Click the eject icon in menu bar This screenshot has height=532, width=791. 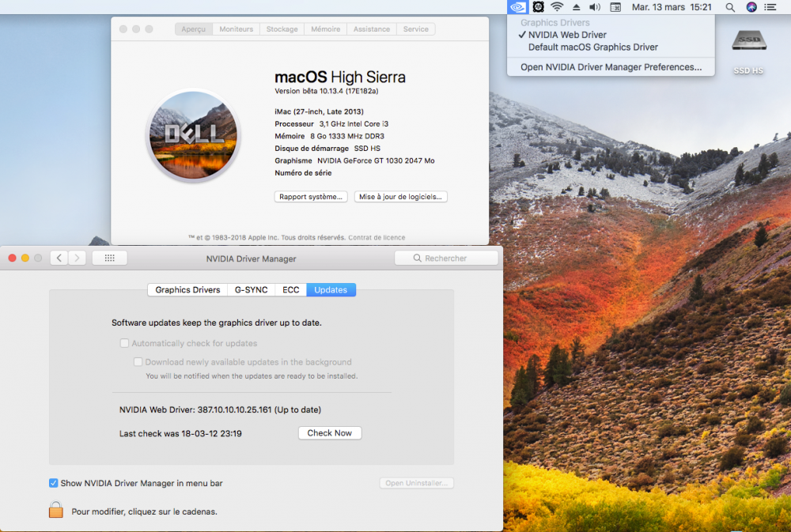pos(576,7)
